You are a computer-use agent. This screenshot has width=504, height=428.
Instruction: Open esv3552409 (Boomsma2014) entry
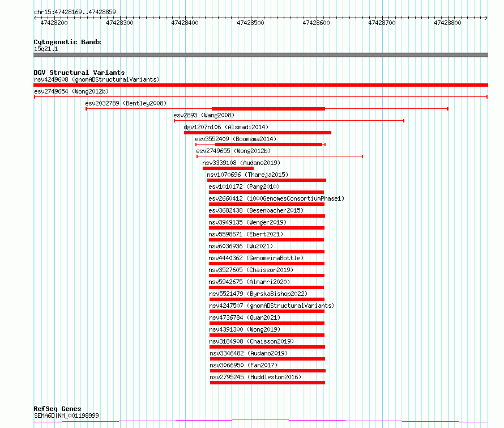236,139
